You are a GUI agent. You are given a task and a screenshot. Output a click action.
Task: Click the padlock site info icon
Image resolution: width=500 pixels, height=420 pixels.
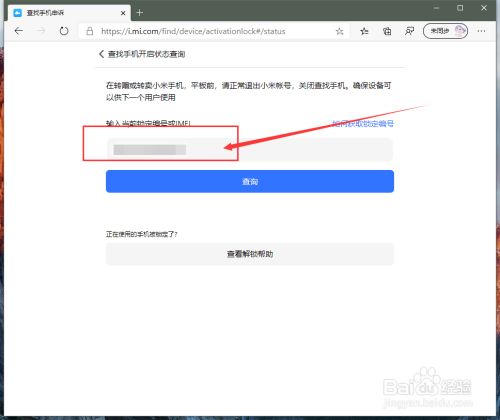click(89, 31)
